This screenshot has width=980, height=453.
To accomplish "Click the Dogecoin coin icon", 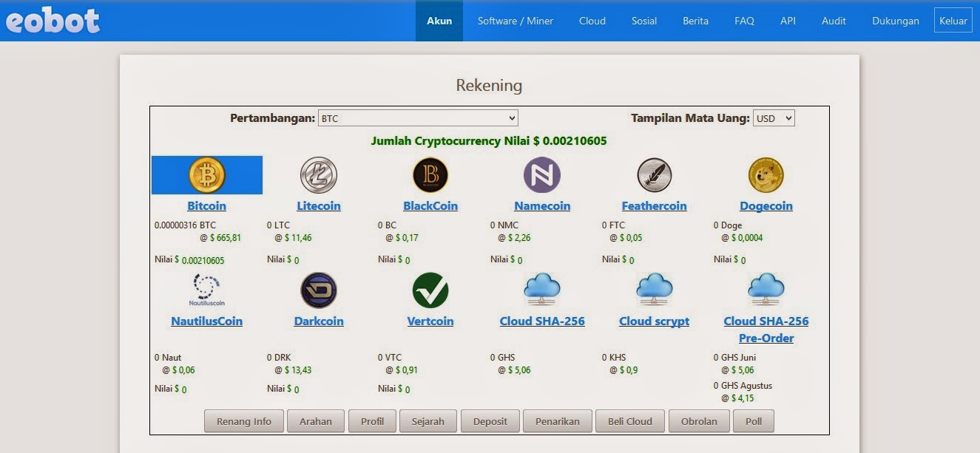I will click(766, 175).
